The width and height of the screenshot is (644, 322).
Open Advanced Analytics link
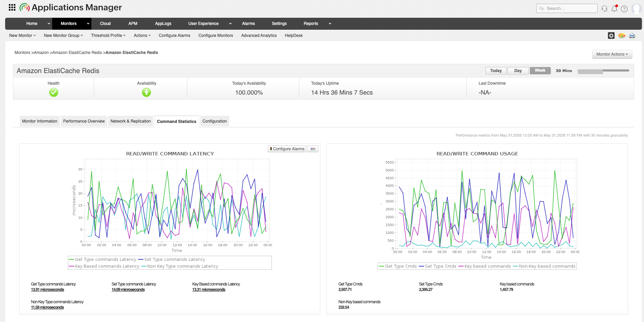tap(259, 36)
